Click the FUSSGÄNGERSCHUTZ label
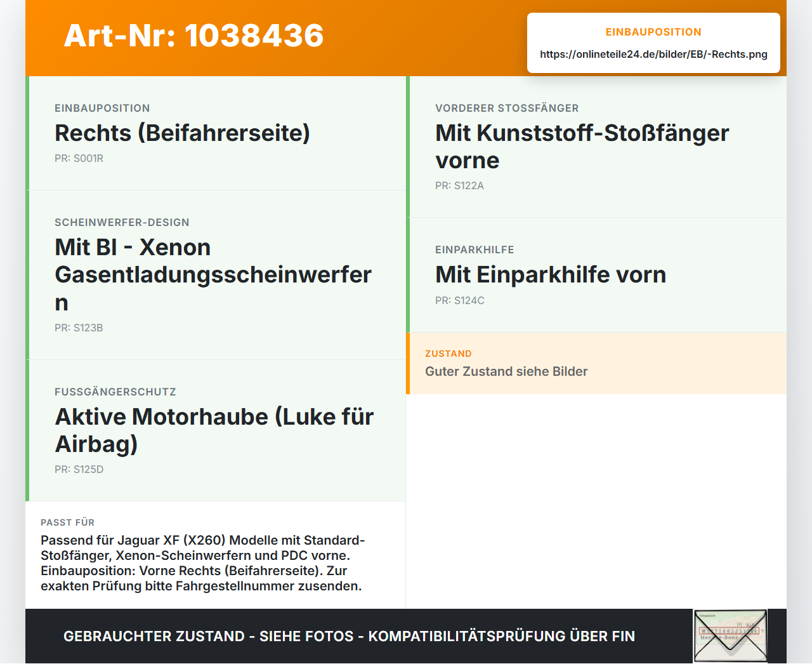This screenshot has width=812, height=664. coord(115,392)
